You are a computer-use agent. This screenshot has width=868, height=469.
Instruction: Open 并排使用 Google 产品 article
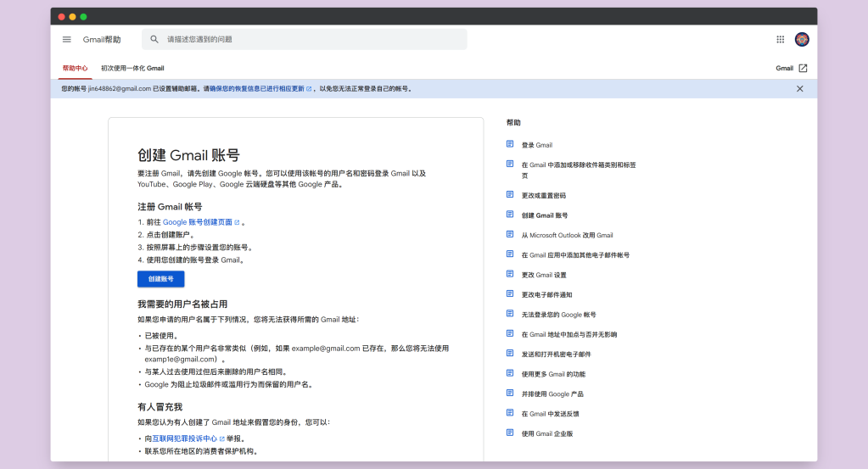(552, 394)
